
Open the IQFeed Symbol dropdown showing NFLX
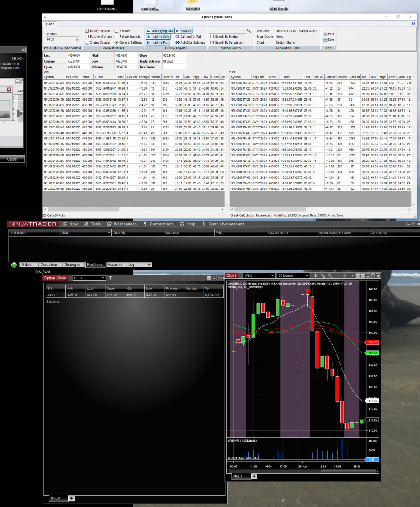pos(77,39)
